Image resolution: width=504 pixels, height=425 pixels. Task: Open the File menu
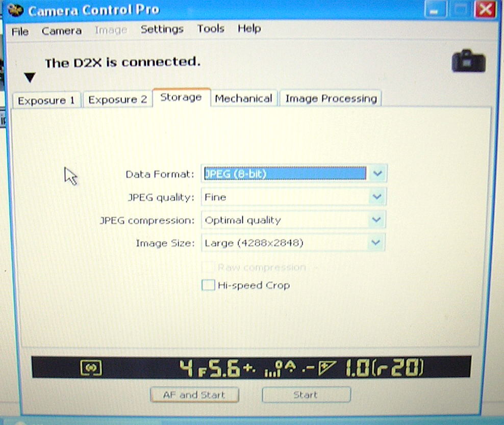pyautogui.click(x=20, y=32)
